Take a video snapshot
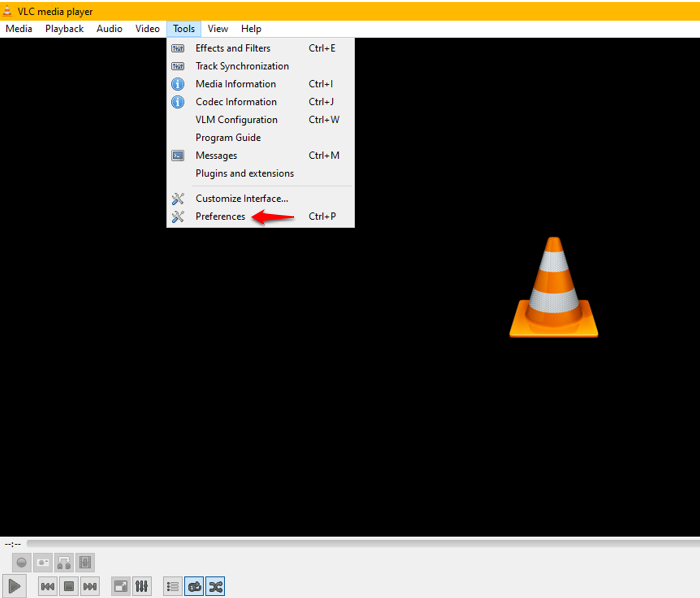This screenshot has height=598, width=700. click(x=43, y=562)
